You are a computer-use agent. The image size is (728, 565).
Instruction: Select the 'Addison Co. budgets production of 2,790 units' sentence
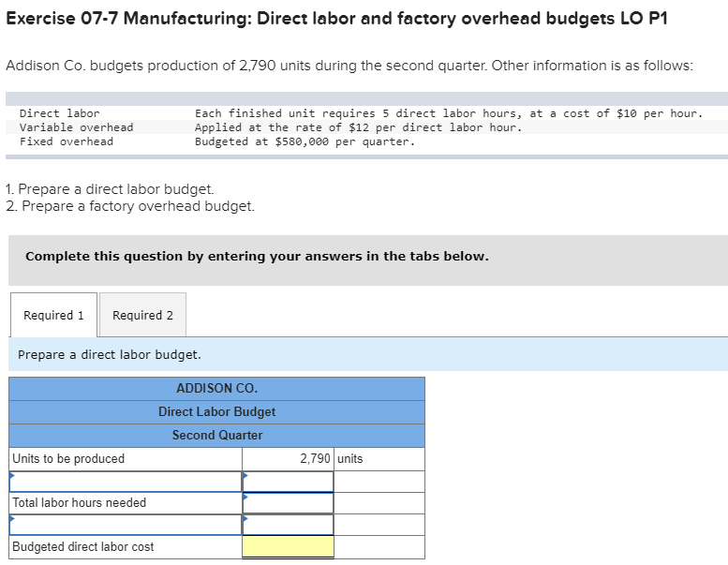(349, 66)
